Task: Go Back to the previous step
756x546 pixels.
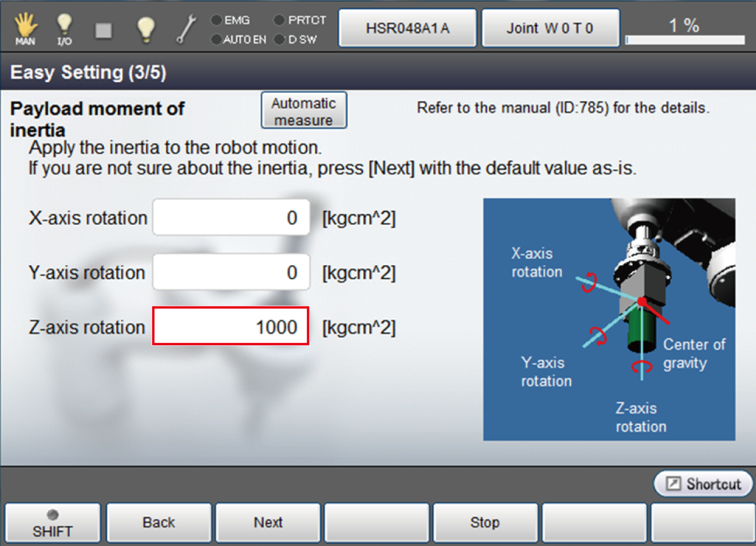Action: click(159, 523)
